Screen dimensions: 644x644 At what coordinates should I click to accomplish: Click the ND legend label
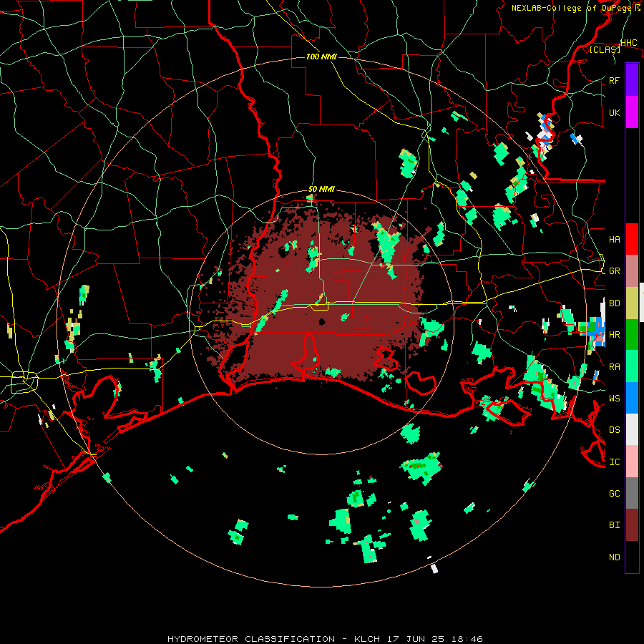click(x=614, y=557)
